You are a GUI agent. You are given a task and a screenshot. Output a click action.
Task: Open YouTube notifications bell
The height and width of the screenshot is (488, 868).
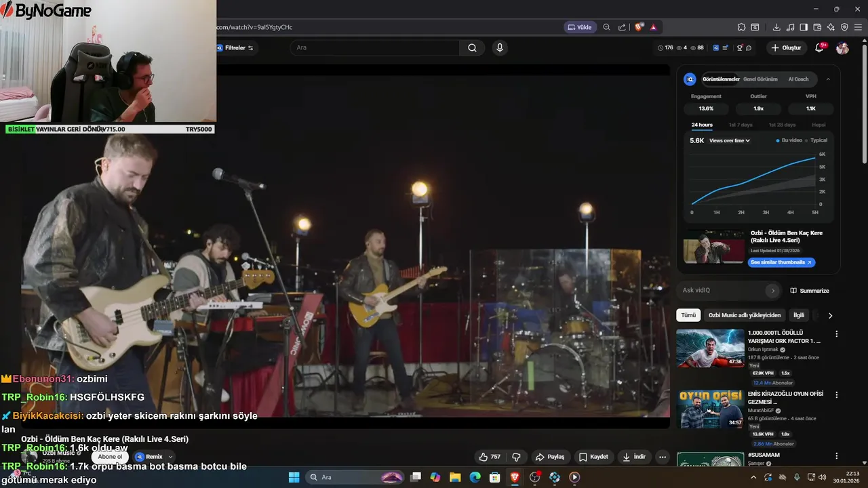point(820,47)
